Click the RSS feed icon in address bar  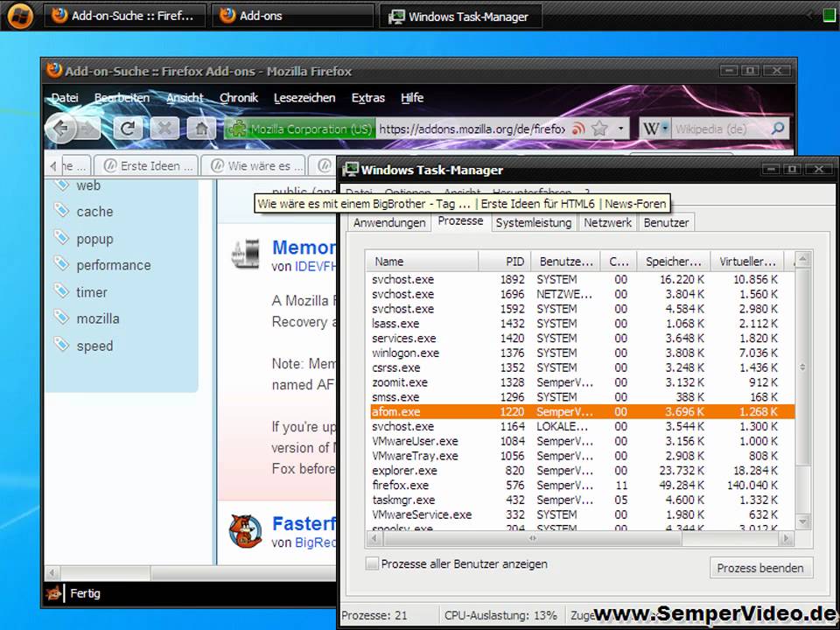click(578, 129)
